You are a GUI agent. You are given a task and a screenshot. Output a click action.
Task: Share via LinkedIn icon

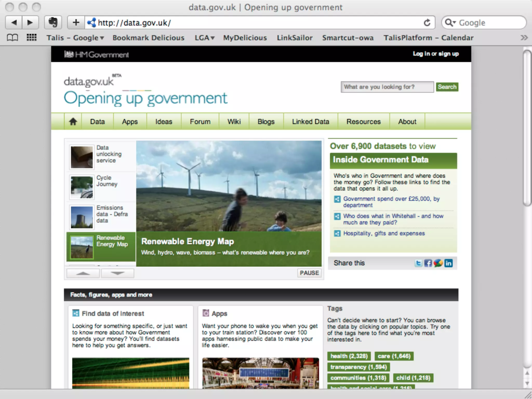[448, 263]
